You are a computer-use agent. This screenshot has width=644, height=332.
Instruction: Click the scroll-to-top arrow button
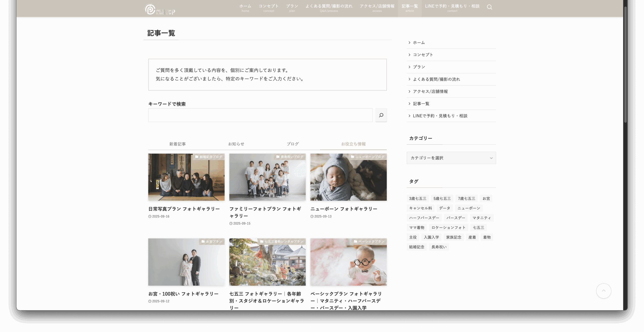pyautogui.click(x=603, y=291)
